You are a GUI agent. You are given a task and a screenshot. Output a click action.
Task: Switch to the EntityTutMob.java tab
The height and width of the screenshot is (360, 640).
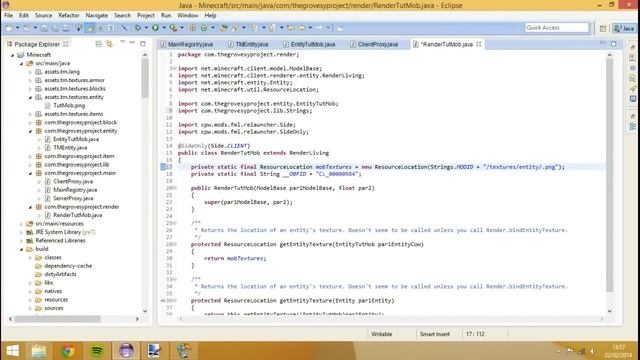click(x=309, y=44)
